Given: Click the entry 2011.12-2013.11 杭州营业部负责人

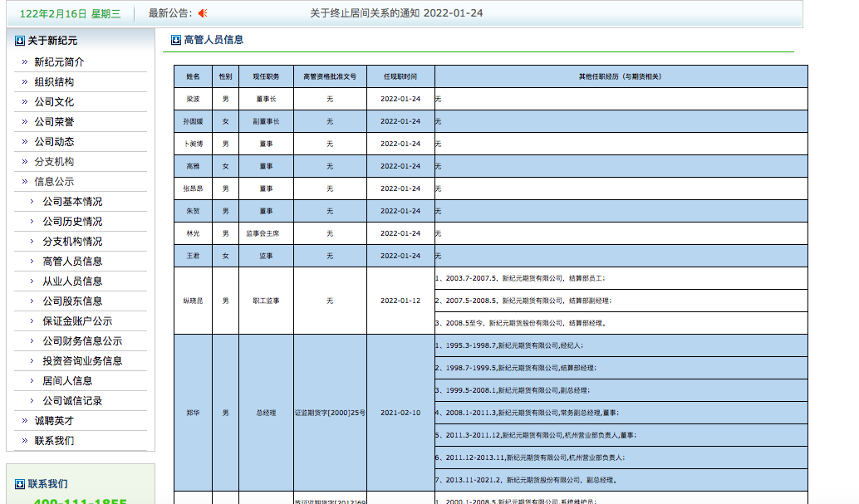Looking at the screenshot, I should pyautogui.click(x=621, y=458).
